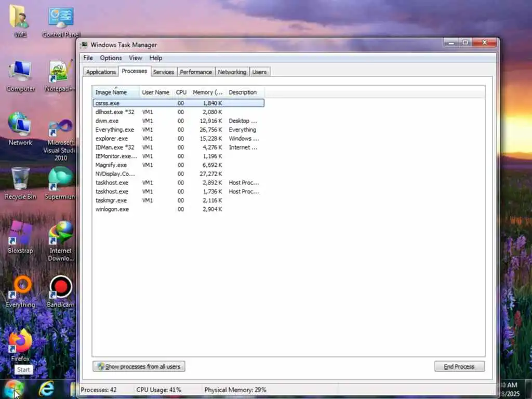Viewport: 532px width, 399px height.
Task: Open the Help menu
Action: 155,58
